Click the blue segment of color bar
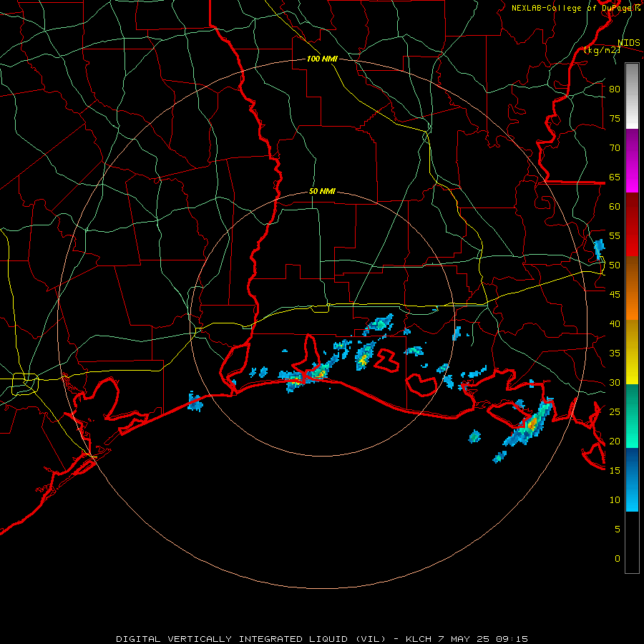The image size is (644, 644). (x=632, y=479)
